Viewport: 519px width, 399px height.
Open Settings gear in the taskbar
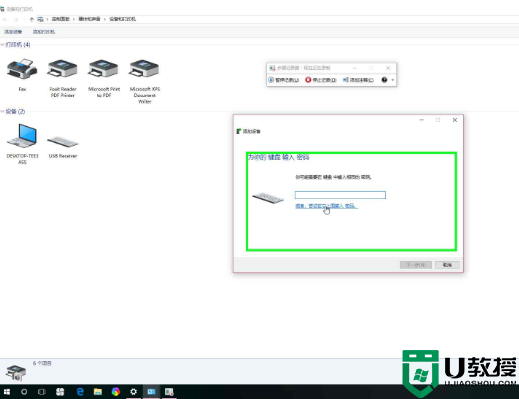(x=133, y=392)
